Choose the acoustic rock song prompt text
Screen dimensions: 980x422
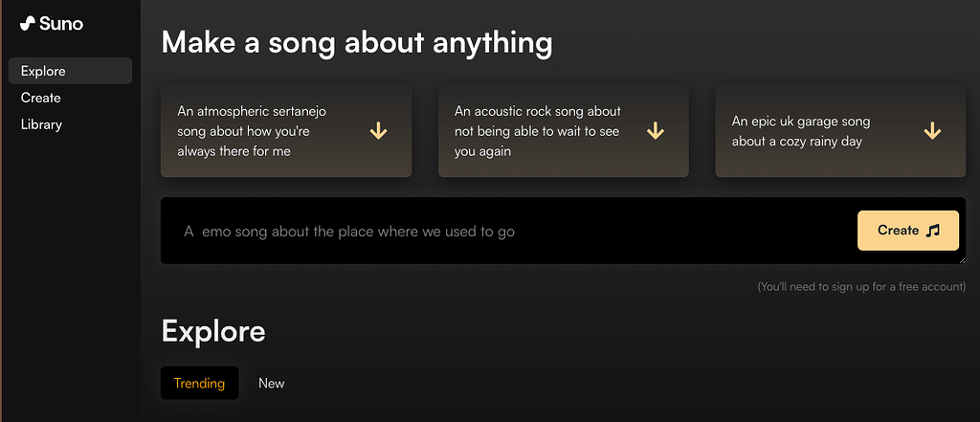pyautogui.click(x=537, y=131)
